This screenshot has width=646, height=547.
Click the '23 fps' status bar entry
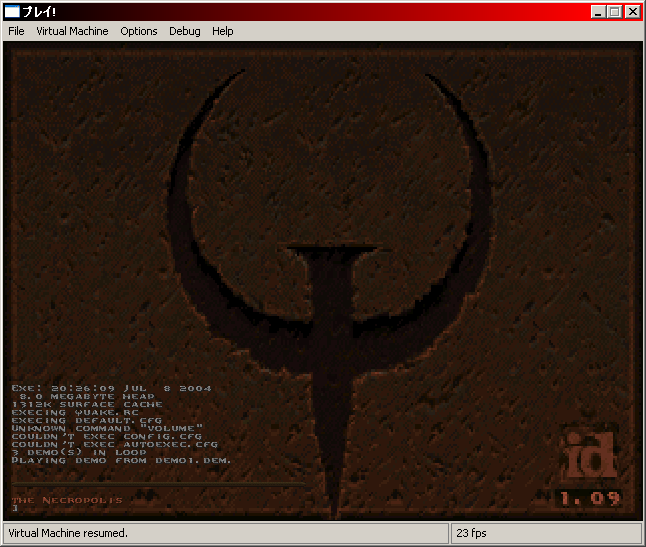click(471, 533)
